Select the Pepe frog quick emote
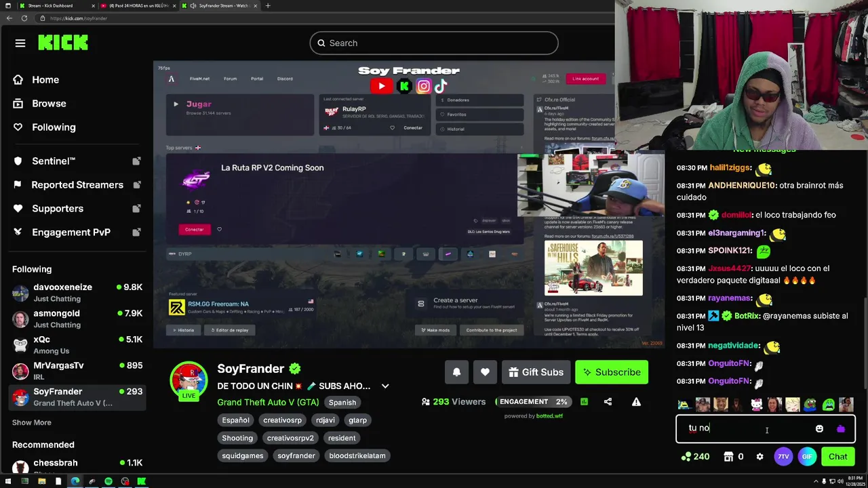Screen dimensions: 868x488 tap(810, 405)
